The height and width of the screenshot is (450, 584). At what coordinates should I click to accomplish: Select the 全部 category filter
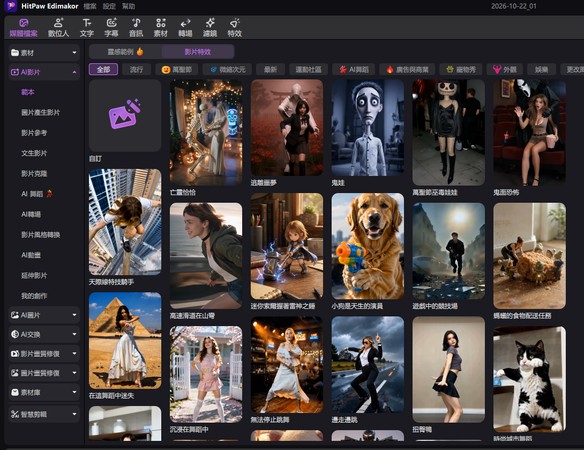coord(103,69)
